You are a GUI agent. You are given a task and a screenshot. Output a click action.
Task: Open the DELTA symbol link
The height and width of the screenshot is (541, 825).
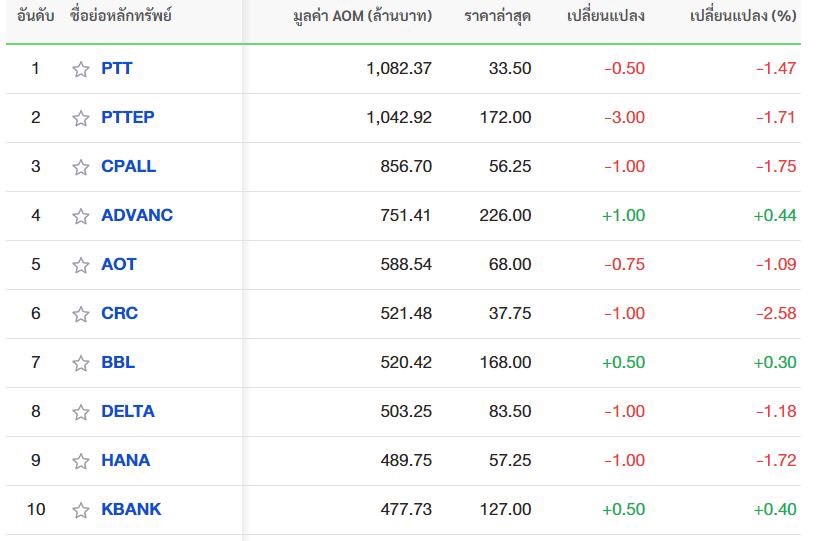click(x=128, y=412)
